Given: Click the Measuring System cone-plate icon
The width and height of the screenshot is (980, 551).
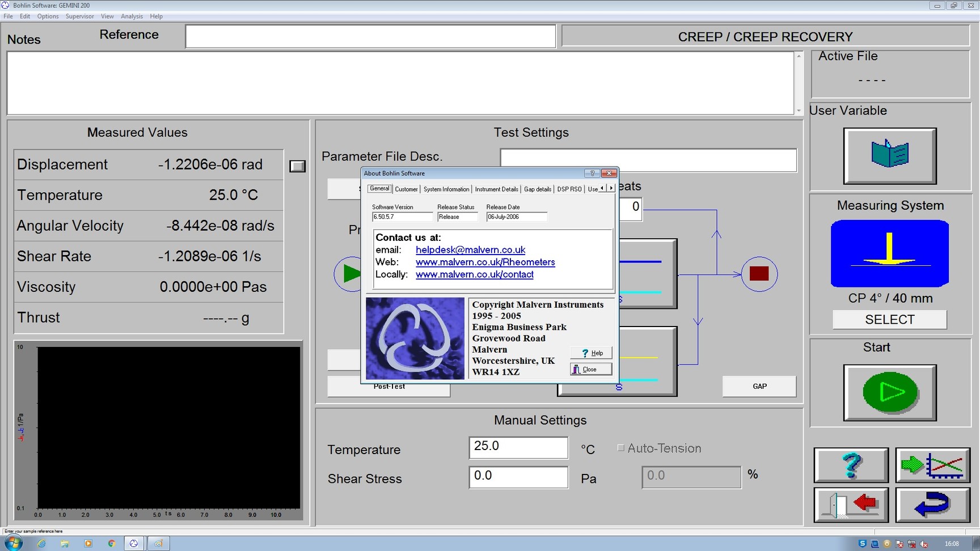Looking at the screenshot, I should (x=889, y=253).
